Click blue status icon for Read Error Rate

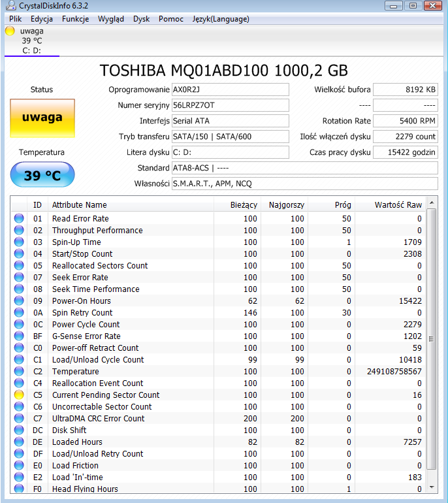click(x=19, y=218)
